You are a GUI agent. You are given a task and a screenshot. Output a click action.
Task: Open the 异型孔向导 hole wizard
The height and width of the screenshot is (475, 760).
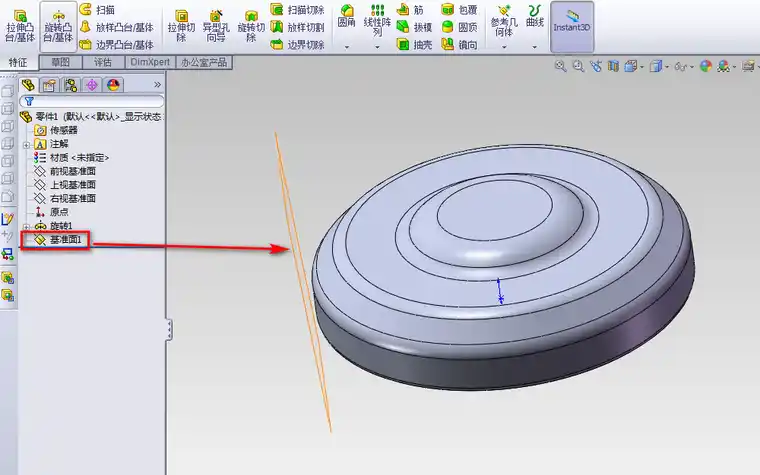[x=216, y=27]
